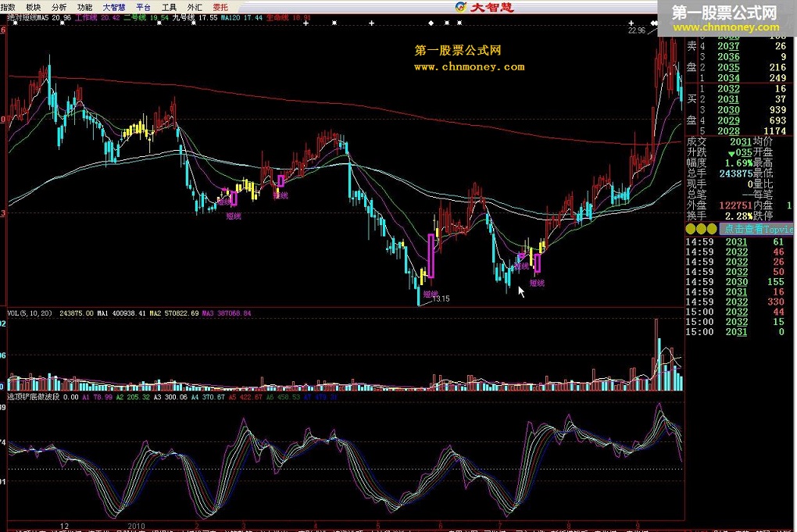Click the first yellow circle indicator

(690, 229)
